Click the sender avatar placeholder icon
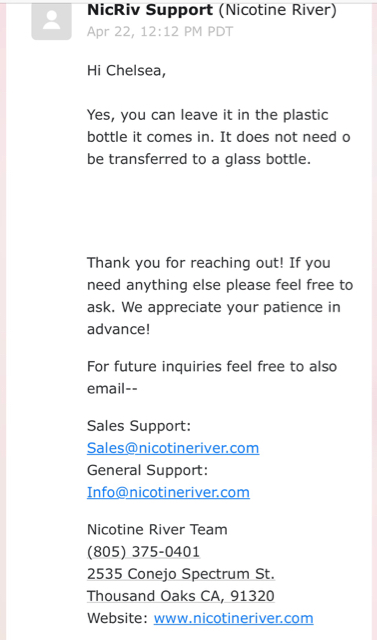 pyautogui.click(x=51, y=21)
